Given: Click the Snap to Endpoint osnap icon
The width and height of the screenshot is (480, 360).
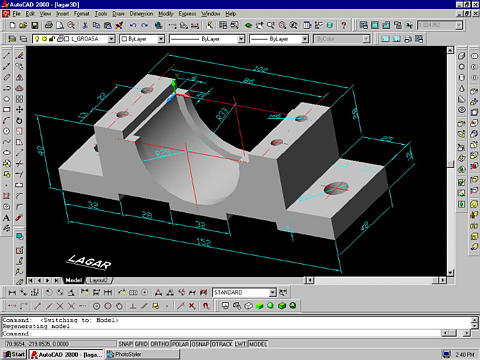Looking at the screenshot, I should coord(37,306).
